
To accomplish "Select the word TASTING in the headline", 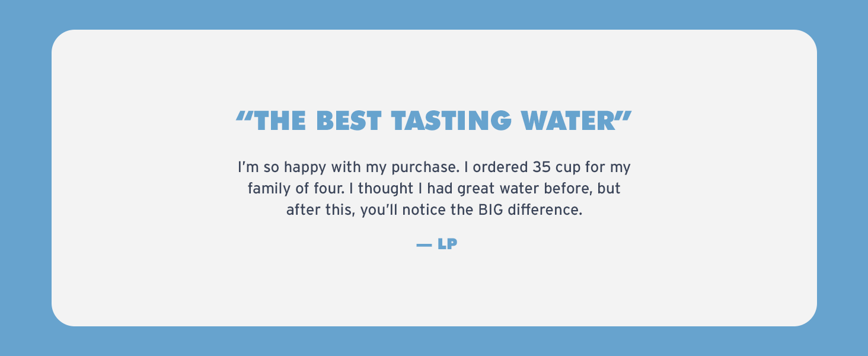I will pos(451,120).
